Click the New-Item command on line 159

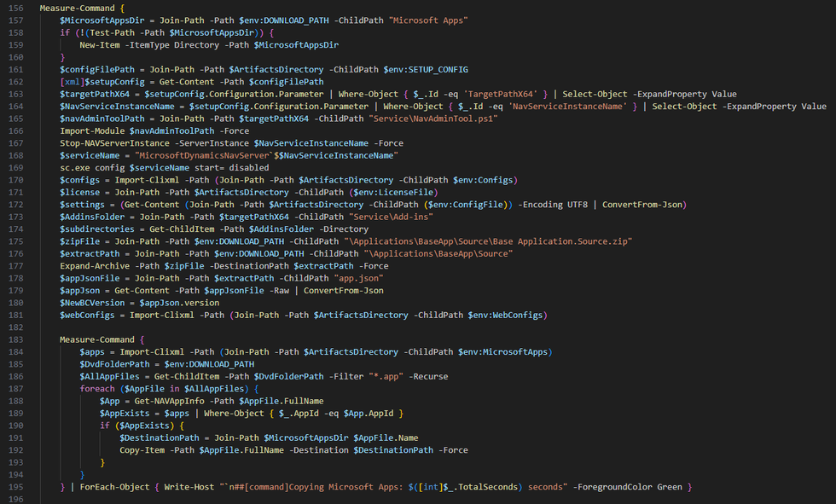tap(100, 44)
